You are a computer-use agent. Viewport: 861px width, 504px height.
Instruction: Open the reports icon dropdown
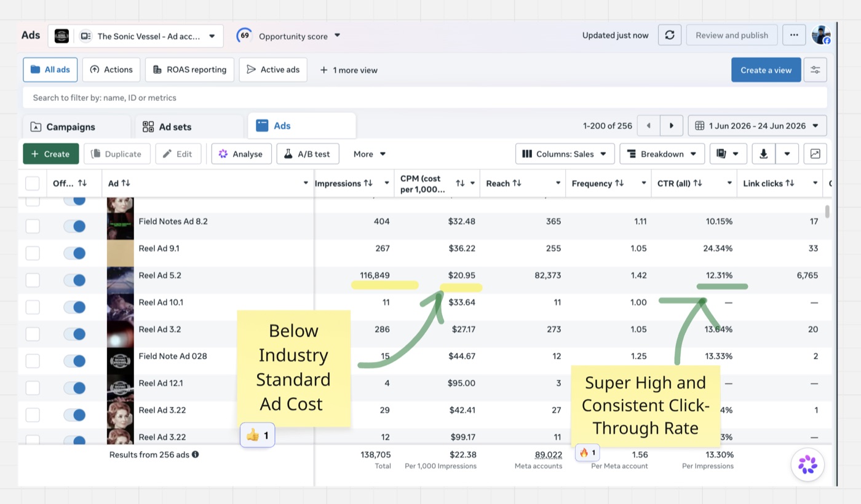728,154
